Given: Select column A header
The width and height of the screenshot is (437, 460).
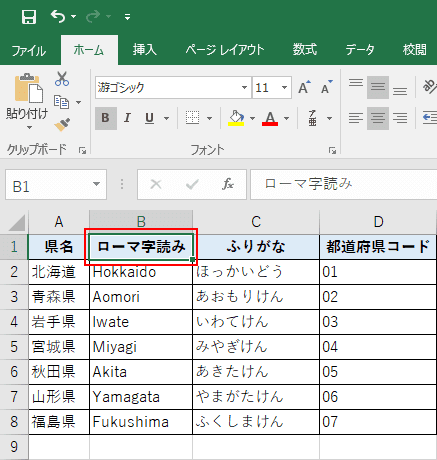Looking at the screenshot, I should 59,222.
